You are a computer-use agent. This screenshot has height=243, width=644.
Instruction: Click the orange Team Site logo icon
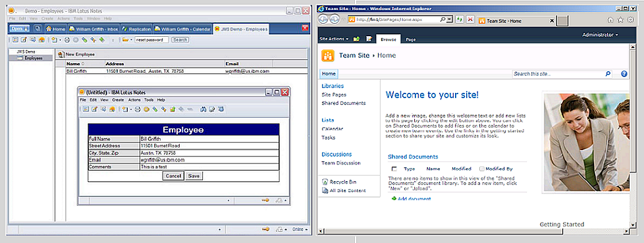coord(328,55)
